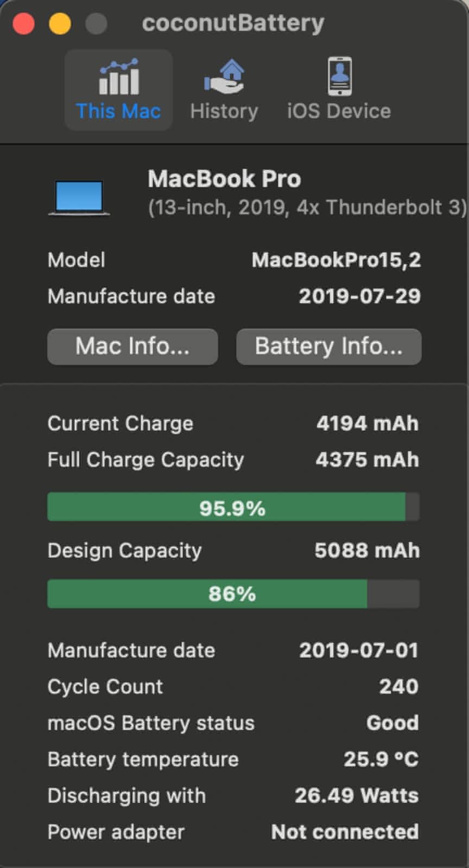Click the 86% design capacity bar
The height and width of the screenshot is (868, 469).
point(232,593)
